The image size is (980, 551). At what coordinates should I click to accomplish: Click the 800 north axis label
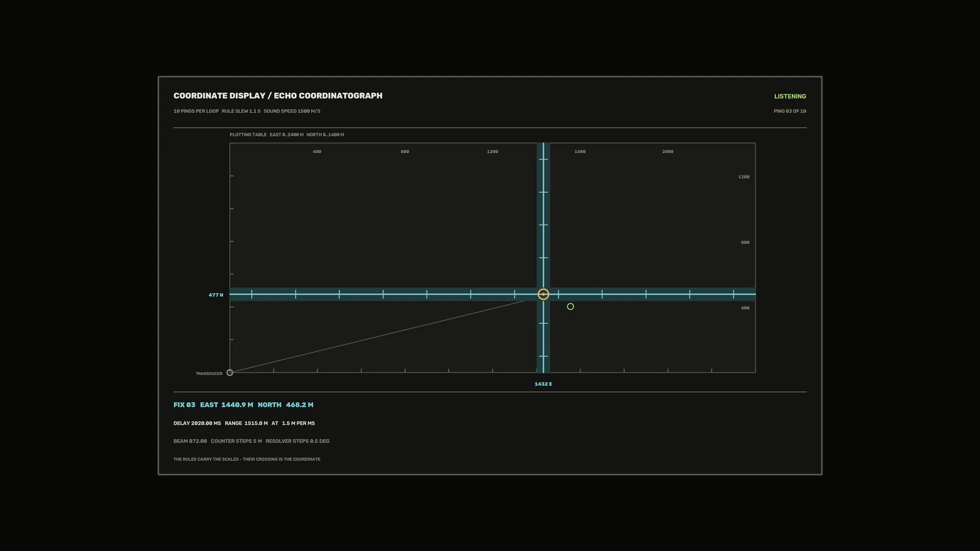[745, 242]
